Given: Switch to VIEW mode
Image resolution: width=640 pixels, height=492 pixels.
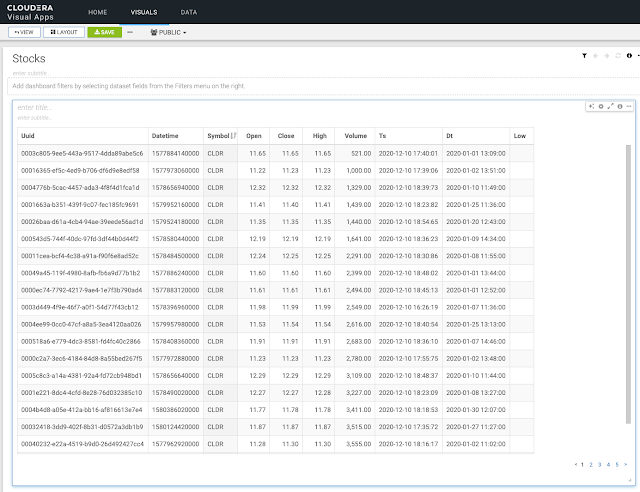Looking at the screenshot, I should (x=24, y=32).
